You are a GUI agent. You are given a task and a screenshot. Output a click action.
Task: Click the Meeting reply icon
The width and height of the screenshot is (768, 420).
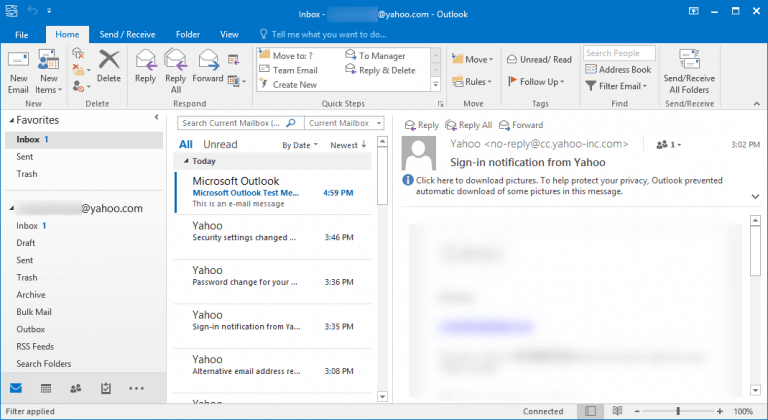[234, 60]
